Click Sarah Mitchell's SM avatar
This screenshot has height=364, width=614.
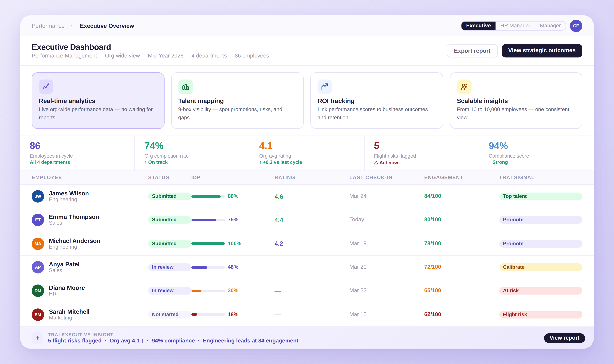pos(38,315)
